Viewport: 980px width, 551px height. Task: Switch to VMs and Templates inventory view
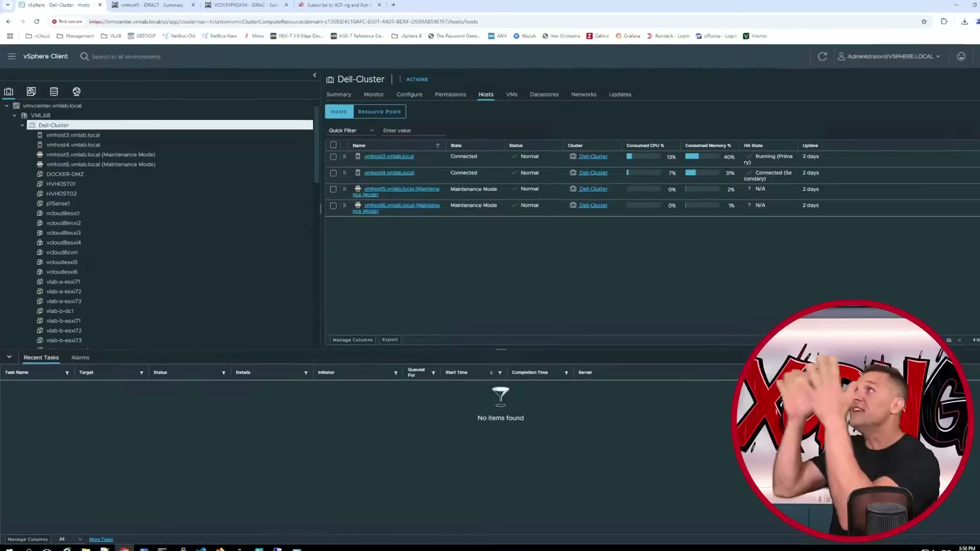(x=31, y=92)
